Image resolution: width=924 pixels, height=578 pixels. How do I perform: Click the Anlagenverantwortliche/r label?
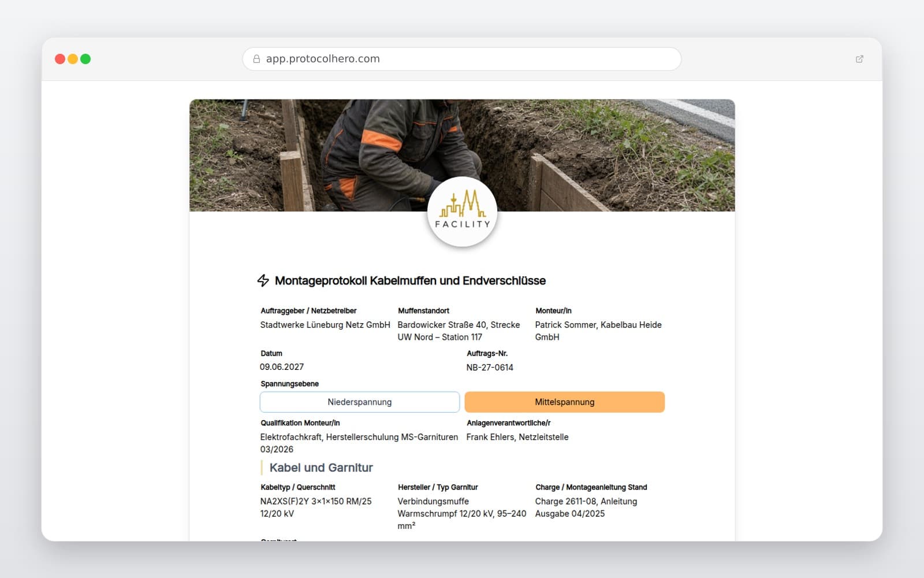click(509, 423)
